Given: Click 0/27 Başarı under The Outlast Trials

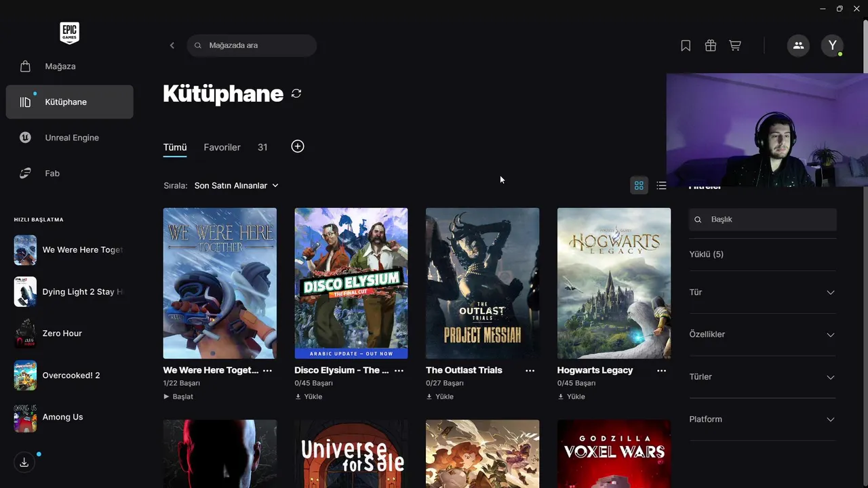Looking at the screenshot, I should [x=445, y=383].
